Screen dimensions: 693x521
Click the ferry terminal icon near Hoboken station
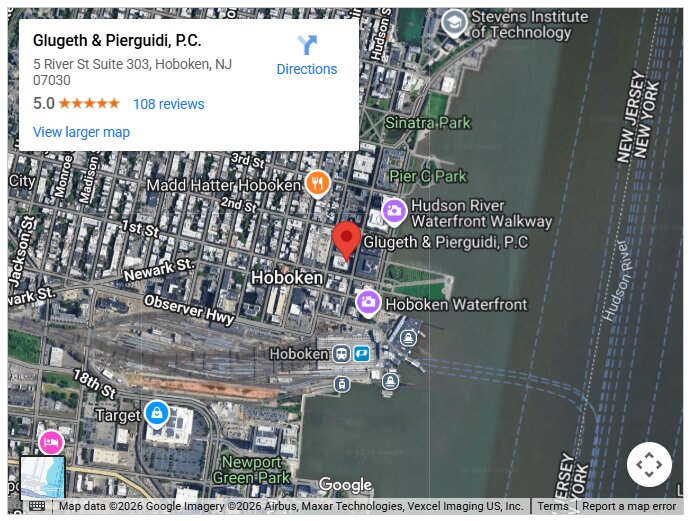pyautogui.click(x=408, y=338)
